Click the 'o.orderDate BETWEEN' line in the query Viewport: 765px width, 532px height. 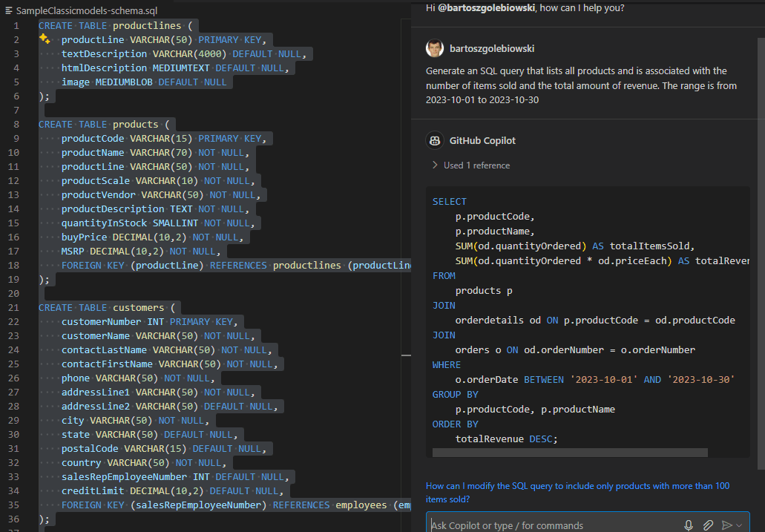pyautogui.click(x=595, y=379)
